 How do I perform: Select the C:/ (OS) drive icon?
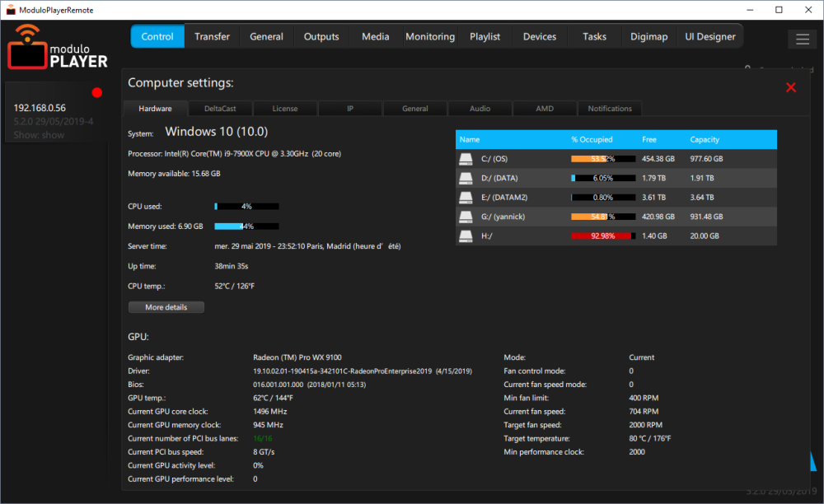point(467,159)
